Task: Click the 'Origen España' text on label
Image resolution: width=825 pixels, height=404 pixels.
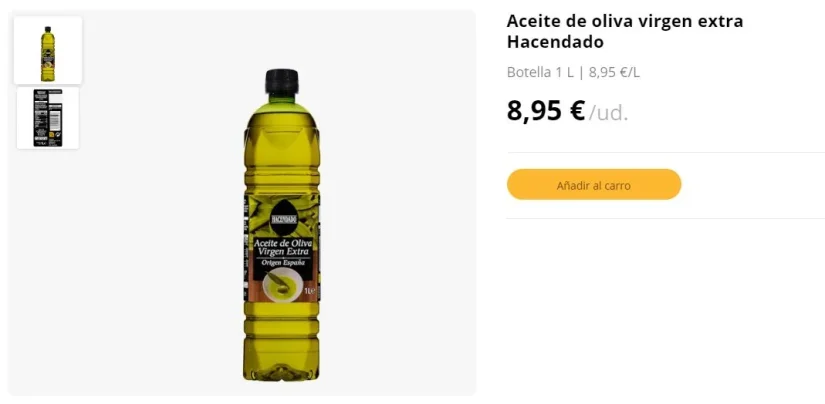Action: [x=283, y=262]
